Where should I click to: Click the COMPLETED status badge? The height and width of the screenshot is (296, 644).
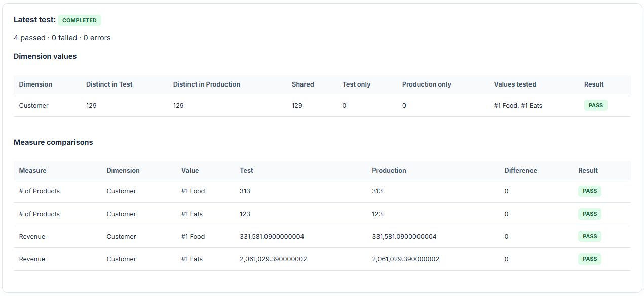[x=80, y=20]
